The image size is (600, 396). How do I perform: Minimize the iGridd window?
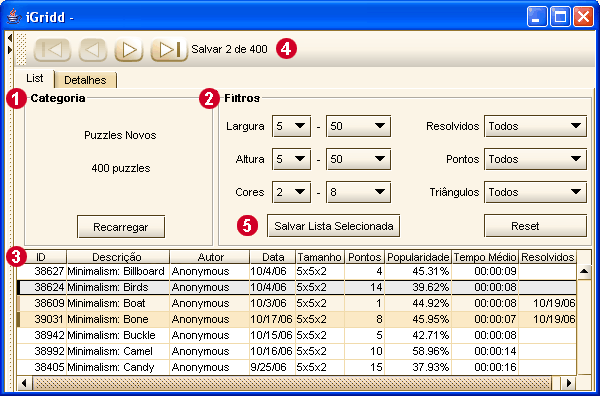click(x=537, y=17)
